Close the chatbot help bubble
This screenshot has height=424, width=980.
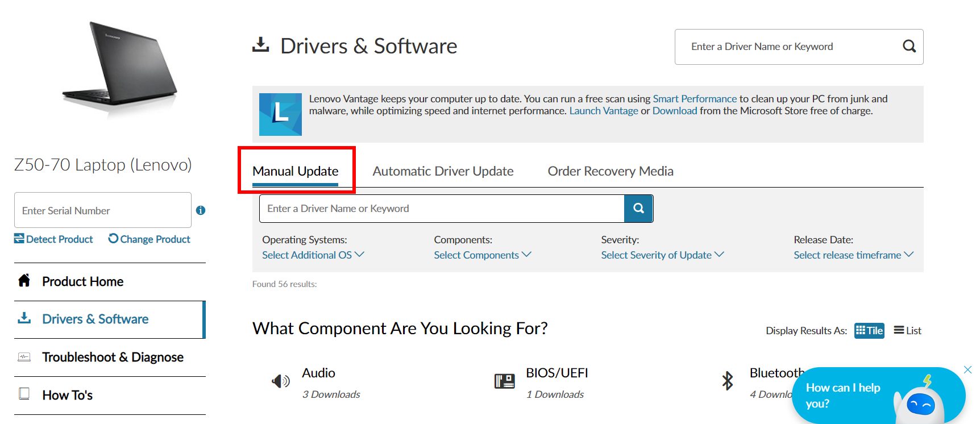pyautogui.click(x=967, y=370)
